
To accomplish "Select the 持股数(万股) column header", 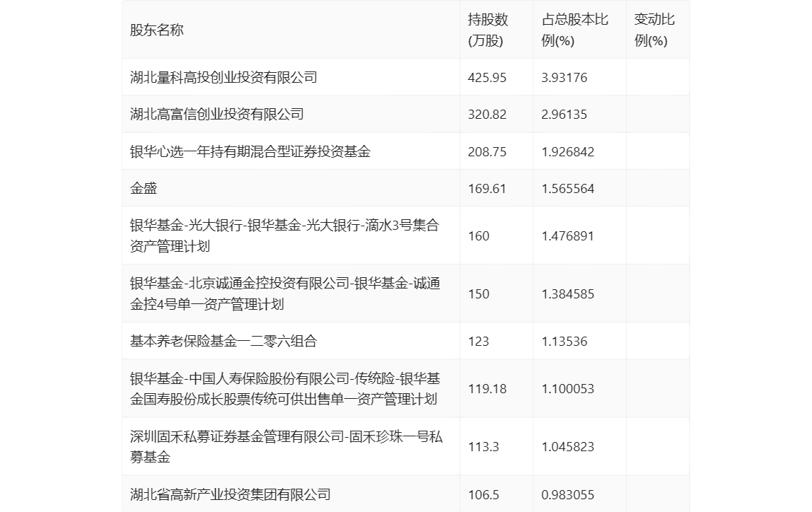I will 488,30.
